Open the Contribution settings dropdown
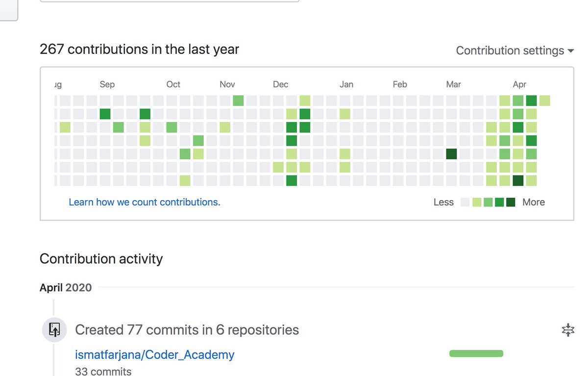Screen dimensions: 588x376 tap(515, 50)
